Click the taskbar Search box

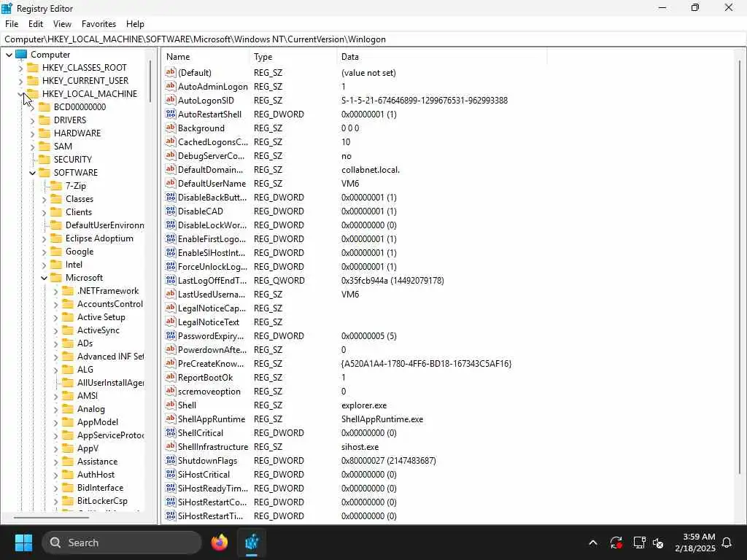click(x=122, y=542)
